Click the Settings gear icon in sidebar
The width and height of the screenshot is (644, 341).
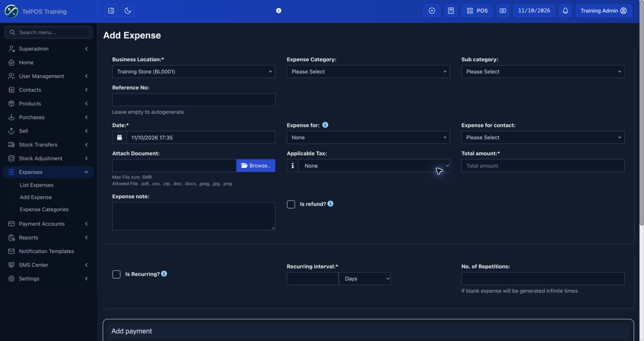(x=11, y=279)
